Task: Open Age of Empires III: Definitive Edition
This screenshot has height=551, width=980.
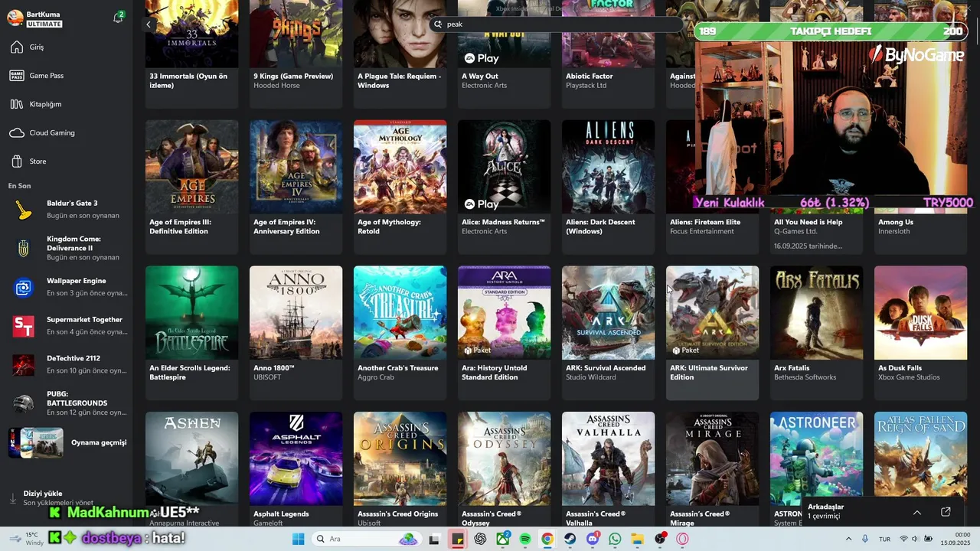Action: tap(191, 186)
